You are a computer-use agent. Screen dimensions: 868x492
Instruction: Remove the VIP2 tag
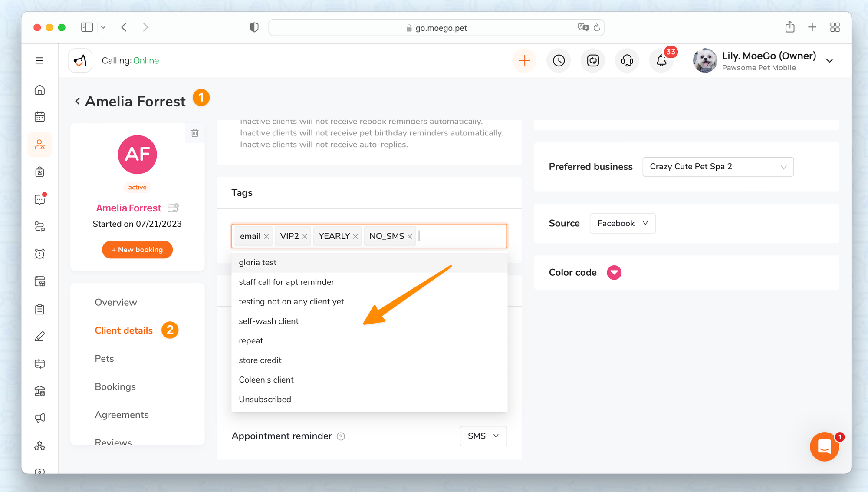(x=305, y=236)
